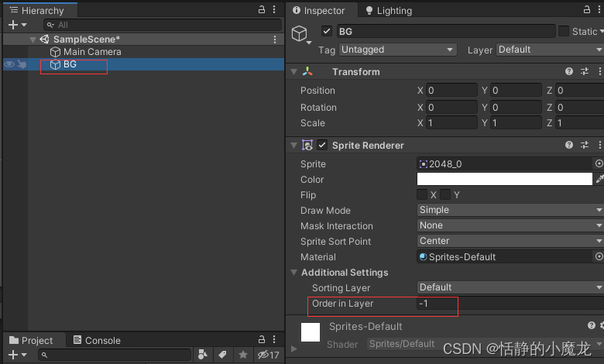Open Transform component help reference
This screenshot has height=364, width=604.
[x=569, y=71]
